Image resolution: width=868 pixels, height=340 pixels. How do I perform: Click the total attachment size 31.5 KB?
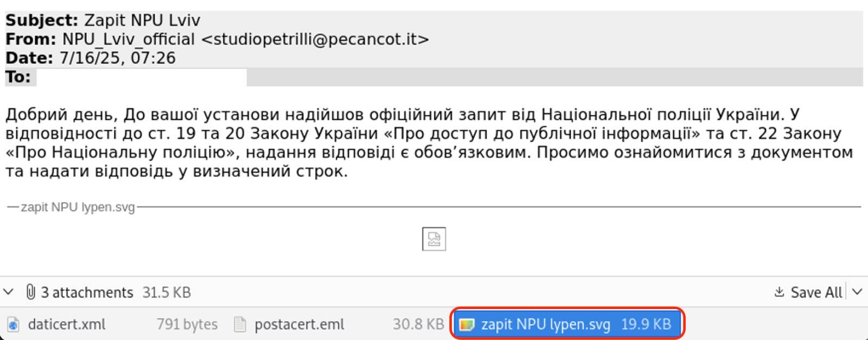click(166, 292)
